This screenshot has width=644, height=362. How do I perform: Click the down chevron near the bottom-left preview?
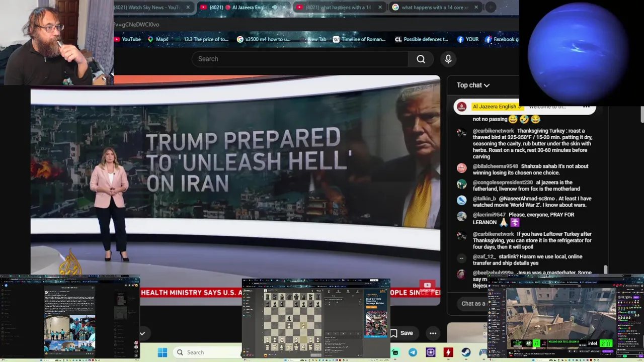(142, 333)
